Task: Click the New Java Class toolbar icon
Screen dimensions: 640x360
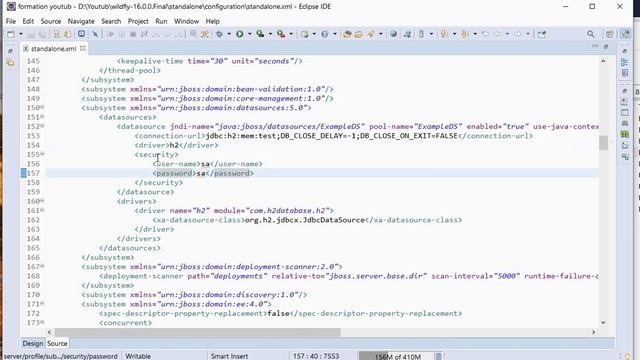Action: coord(325,34)
